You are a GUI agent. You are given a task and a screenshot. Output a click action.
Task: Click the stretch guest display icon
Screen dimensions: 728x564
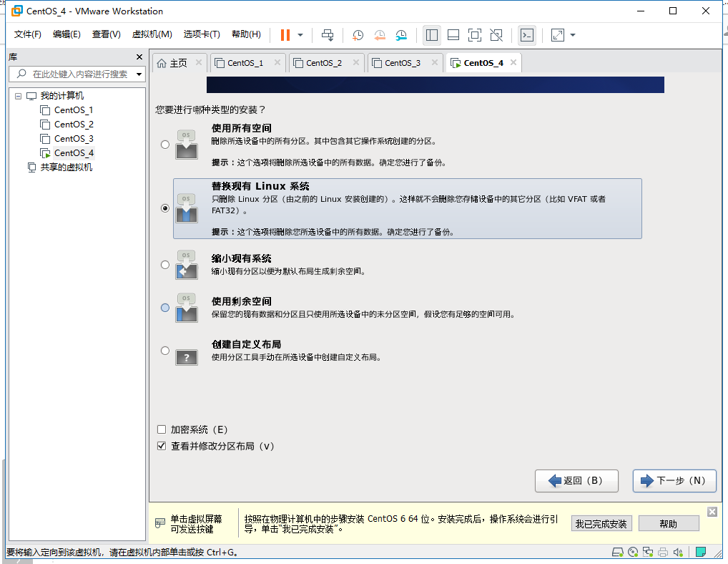pos(558,35)
